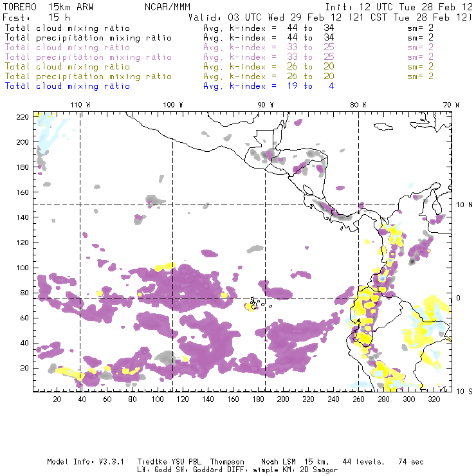Click the equator "0" latitude label
Viewport: 476px width, 476px height.
(x=459, y=298)
